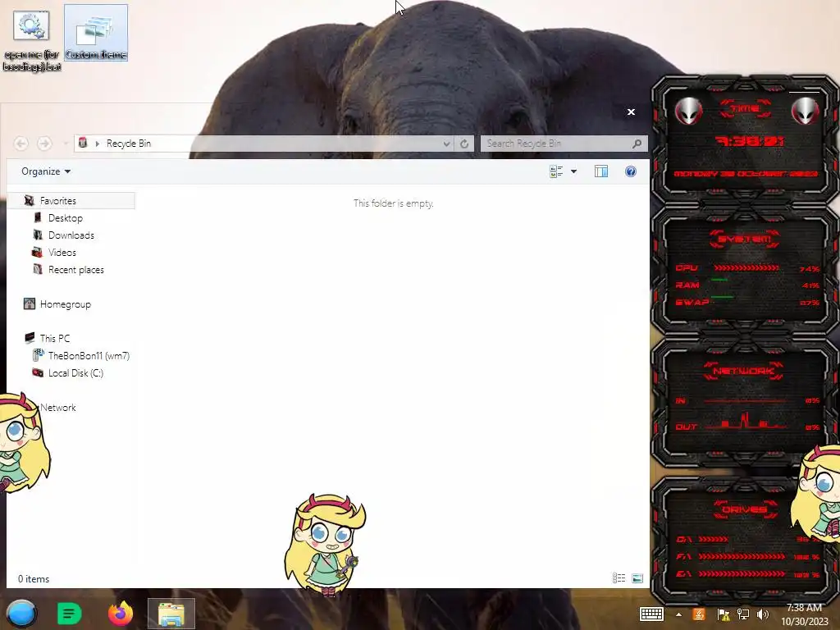Open the touch keyboard tray icon
Screen dimensions: 840x630
[651, 614]
